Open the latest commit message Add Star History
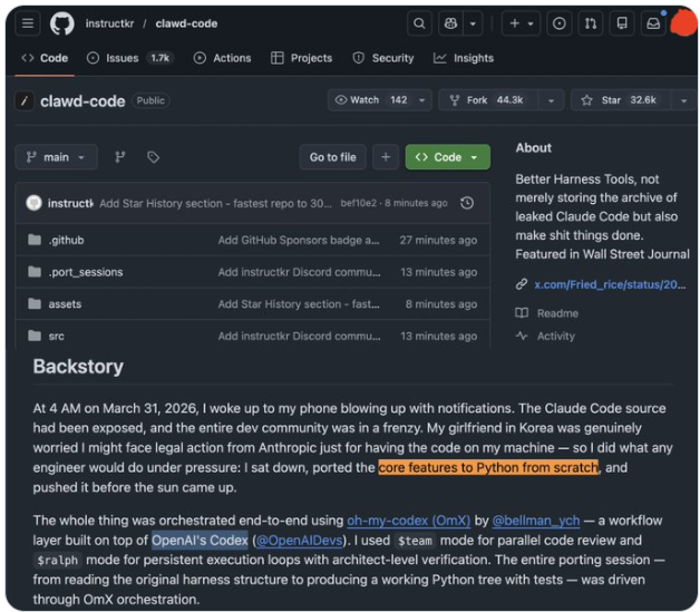Viewport: 700px width, 612px height. (x=215, y=203)
